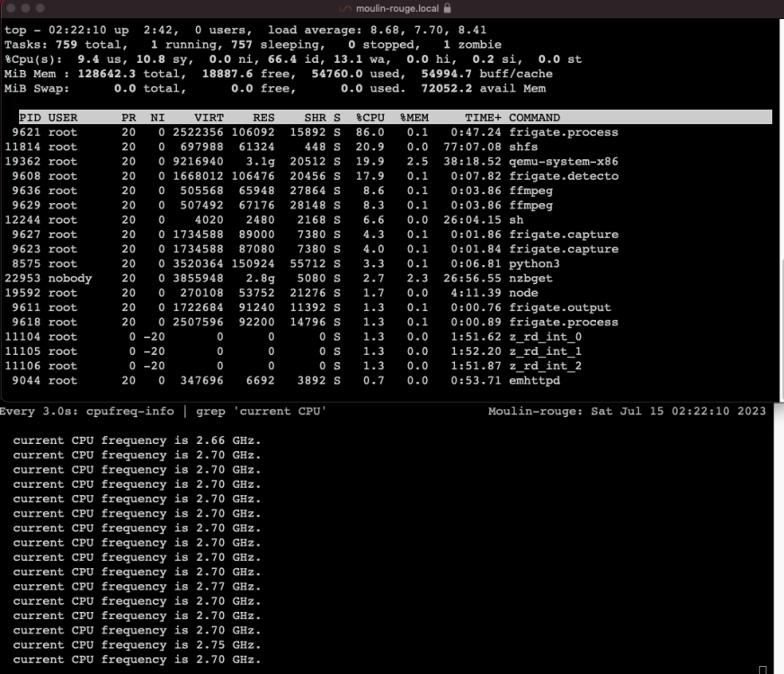Click the 77:07.08 TIME+ value for shfs
The height and width of the screenshot is (674, 784).
473,146
